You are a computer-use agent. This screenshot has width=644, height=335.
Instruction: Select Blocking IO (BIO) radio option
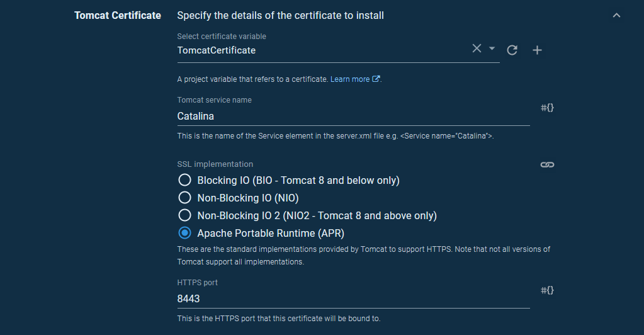click(184, 180)
